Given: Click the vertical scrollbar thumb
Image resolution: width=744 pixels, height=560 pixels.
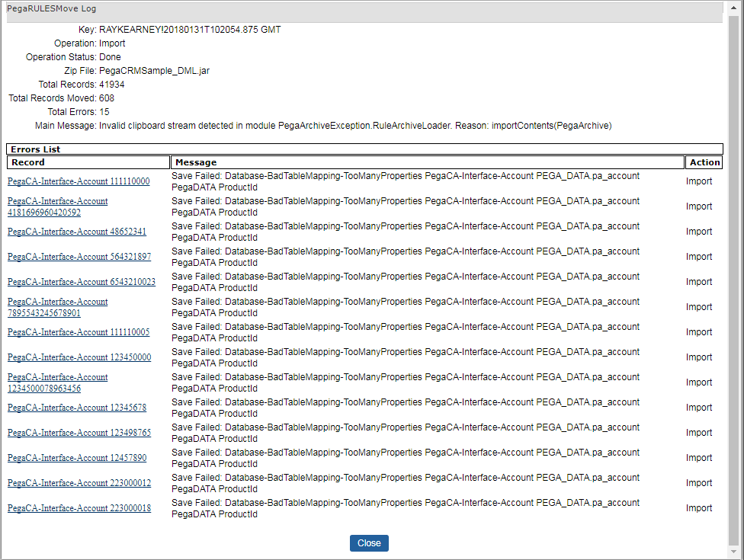Looking at the screenshot, I should click(x=733, y=280).
